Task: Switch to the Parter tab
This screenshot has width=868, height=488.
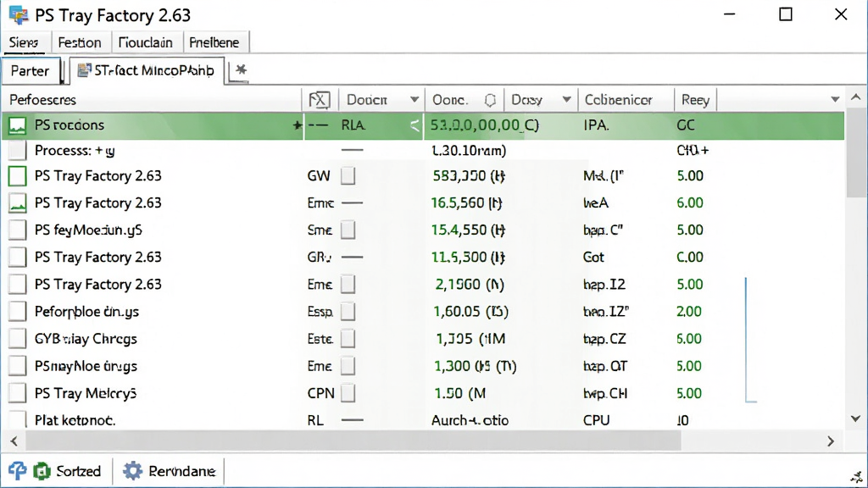Action: coord(31,71)
